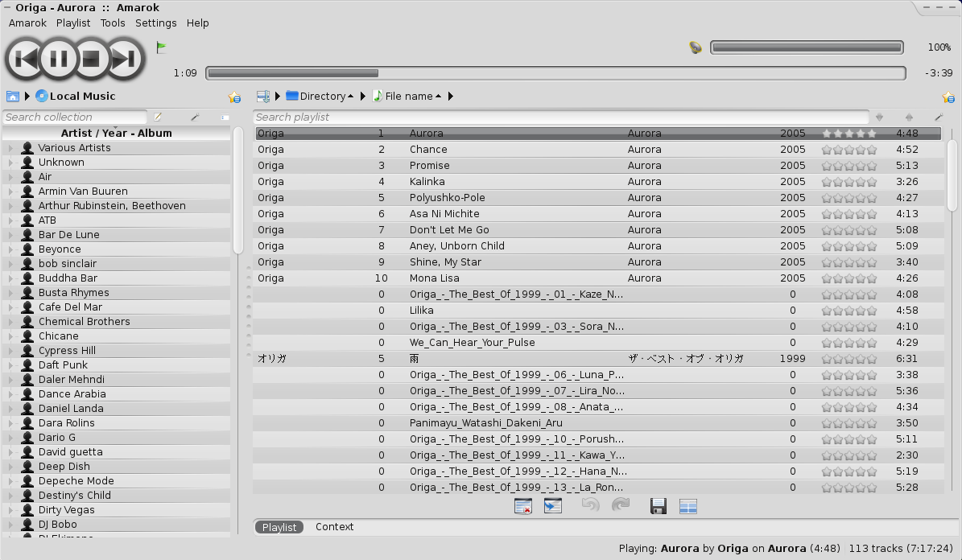Rate Don't Let Me Go with stars
Screen dimensions: 962x560
[x=849, y=230]
